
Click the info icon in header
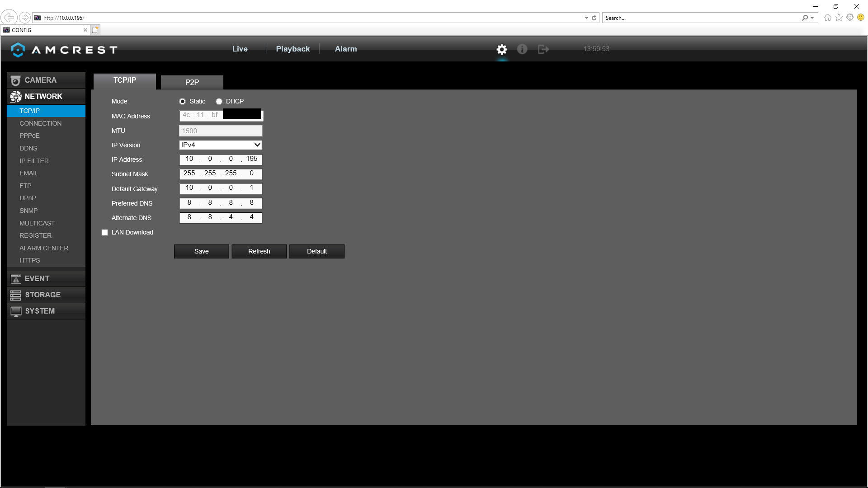click(x=522, y=49)
